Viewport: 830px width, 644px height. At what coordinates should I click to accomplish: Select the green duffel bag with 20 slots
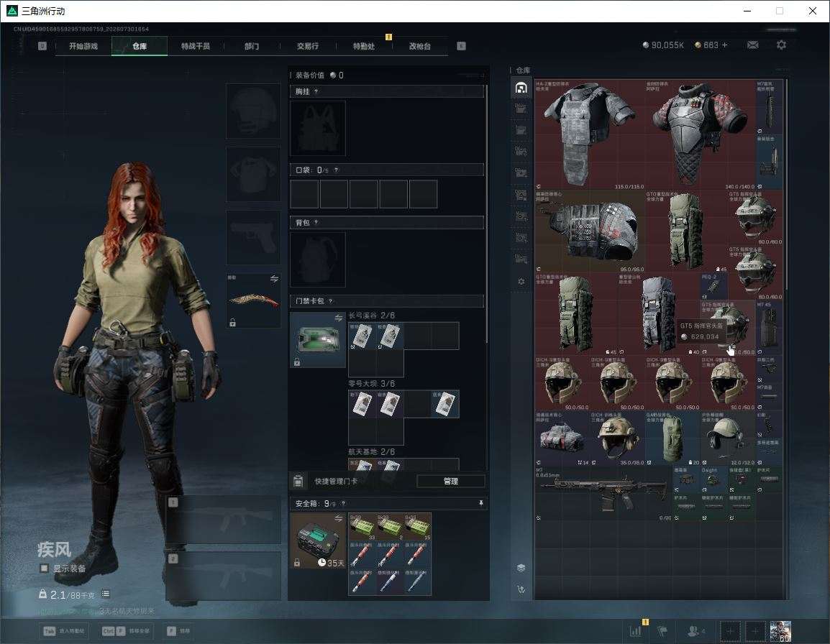[x=672, y=438]
